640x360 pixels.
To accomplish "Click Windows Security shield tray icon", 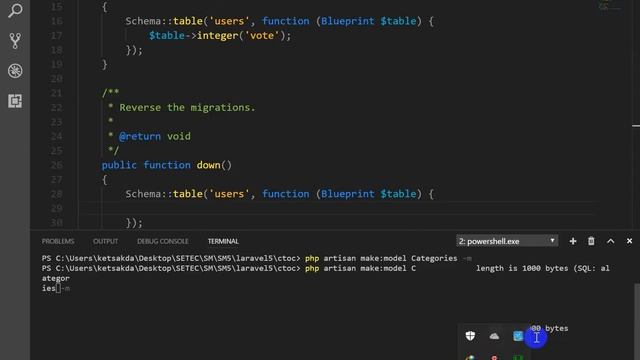I will tap(470, 336).
